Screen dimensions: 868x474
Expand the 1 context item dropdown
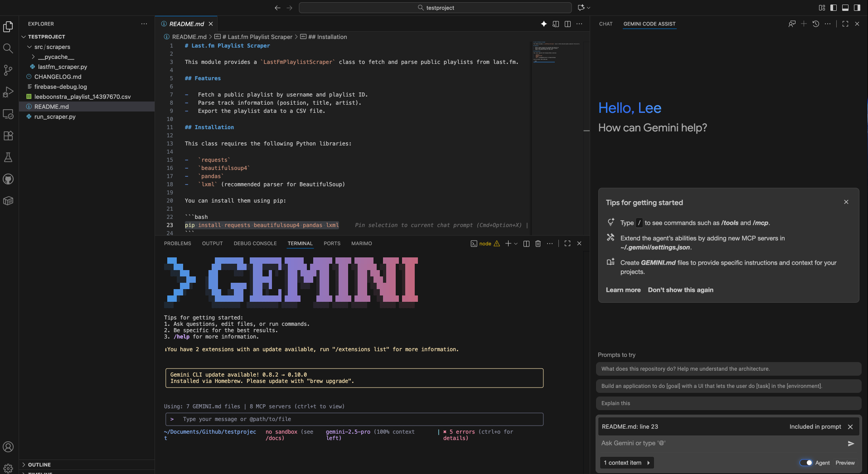pos(627,463)
